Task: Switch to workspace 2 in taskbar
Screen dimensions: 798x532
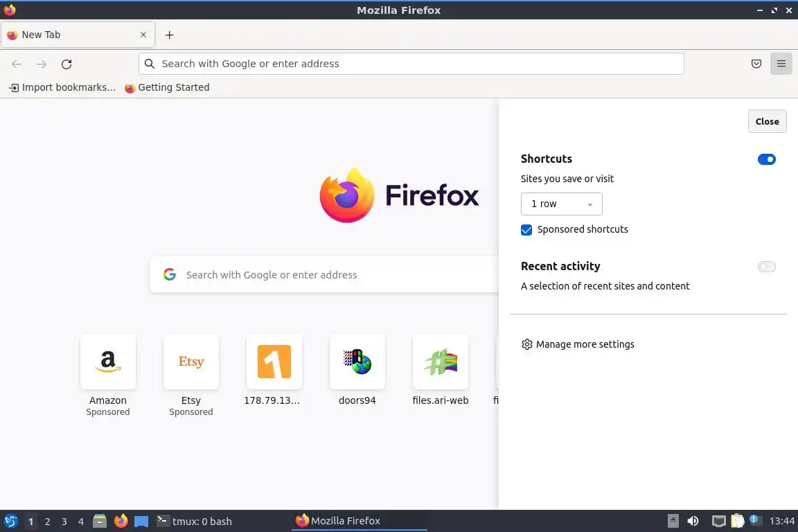Action: tap(47, 522)
